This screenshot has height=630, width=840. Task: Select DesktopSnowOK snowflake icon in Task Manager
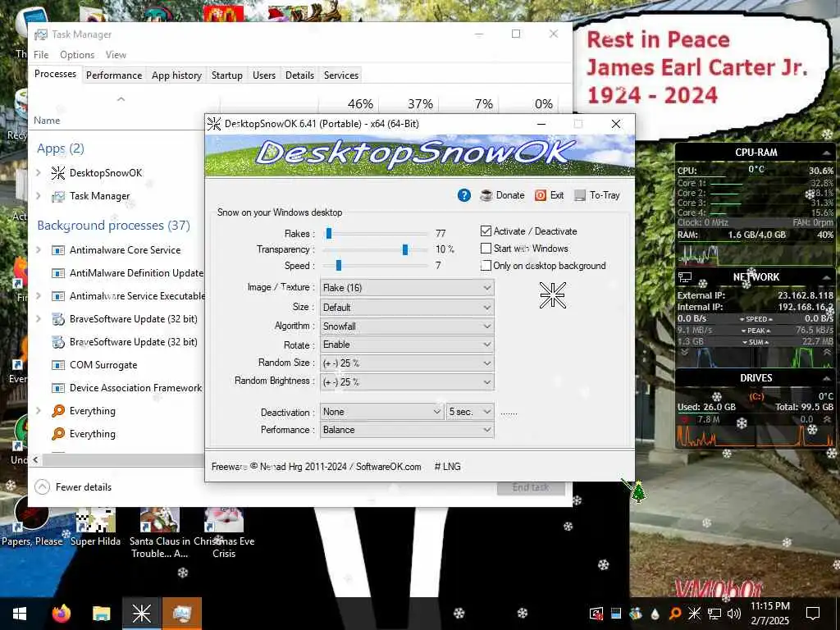tap(58, 173)
